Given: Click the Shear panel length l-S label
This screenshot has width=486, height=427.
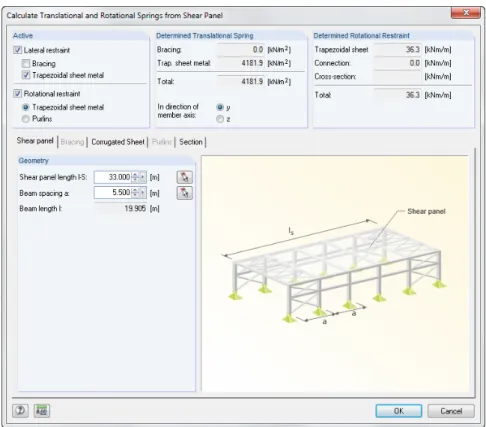Looking at the screenshot, I should [x=53, y=177].
